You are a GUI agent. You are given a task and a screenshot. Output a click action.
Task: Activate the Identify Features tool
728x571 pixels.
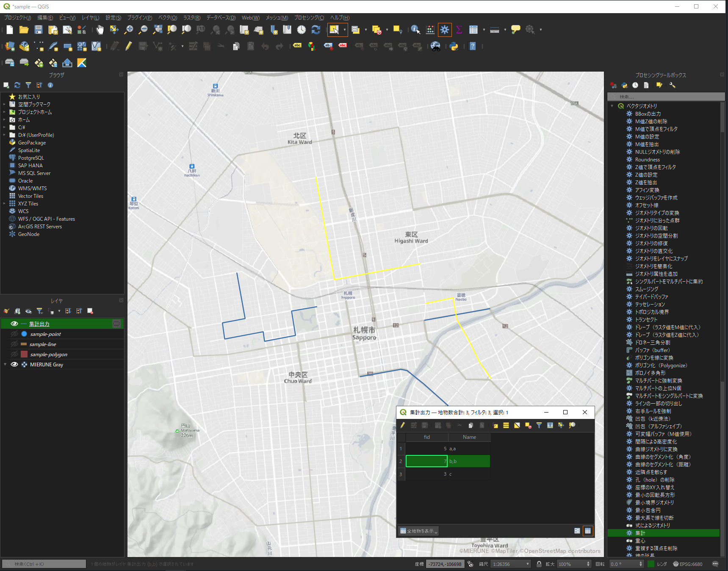pyautogui.click(x=415, y=30)
